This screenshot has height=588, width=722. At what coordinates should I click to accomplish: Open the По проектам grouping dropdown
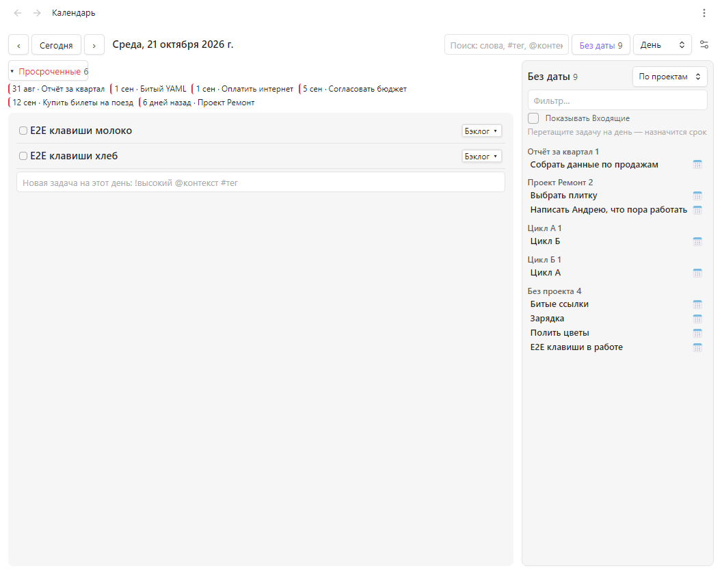[669, 77]
